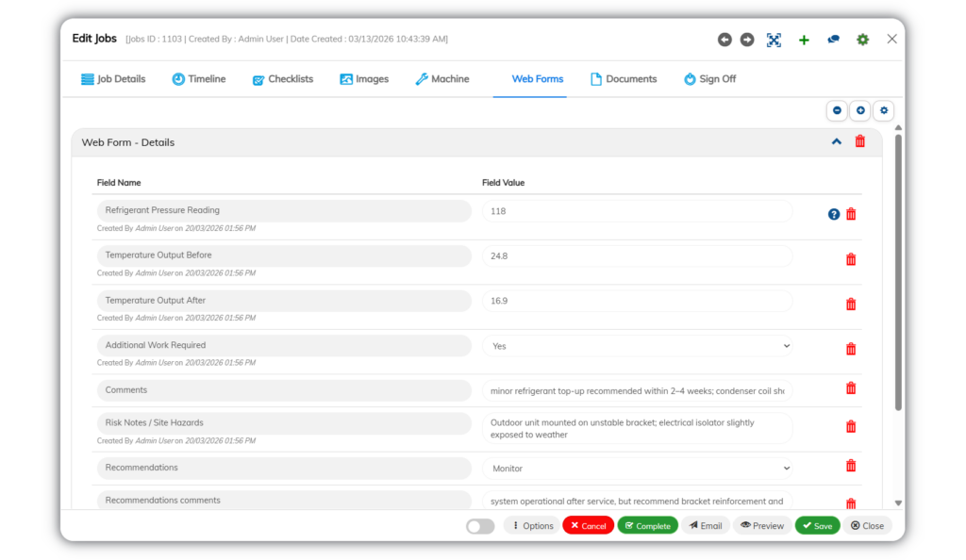This screenshot has width=966, height=560.
Task: Delete the Web Form - Details section
Action: coord(860,141)
